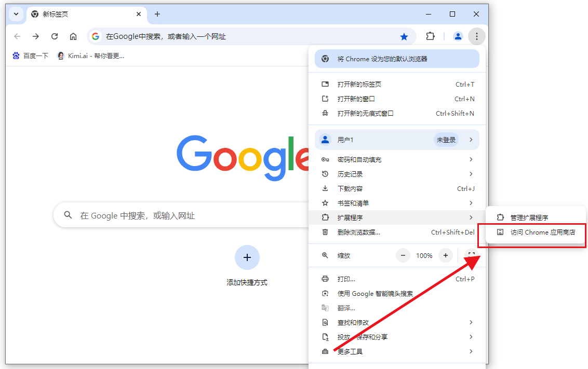The width and height of the screenshot is (588, 369).
Task: Click the fullscreen icon in zoom row
Action: click(x=471, y=255)
